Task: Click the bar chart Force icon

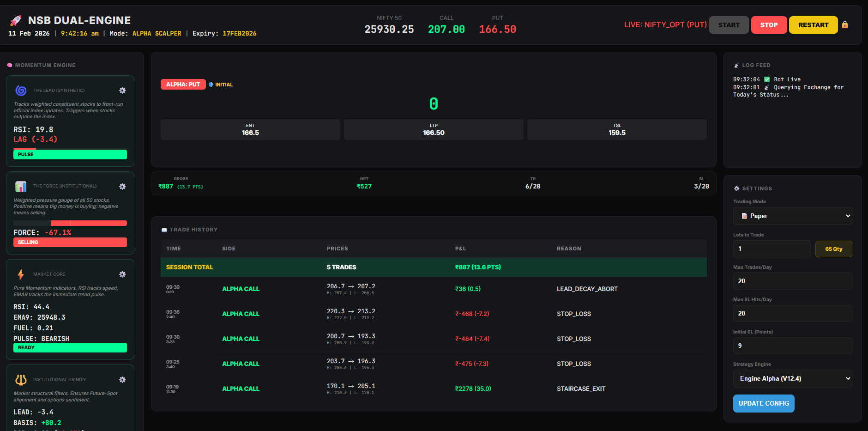Action: click(21, 187)
